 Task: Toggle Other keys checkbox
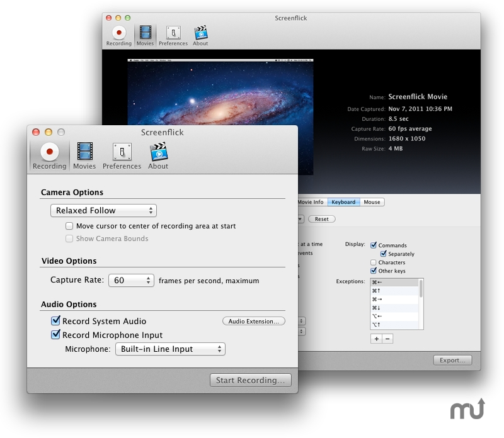tap(374, 271)
